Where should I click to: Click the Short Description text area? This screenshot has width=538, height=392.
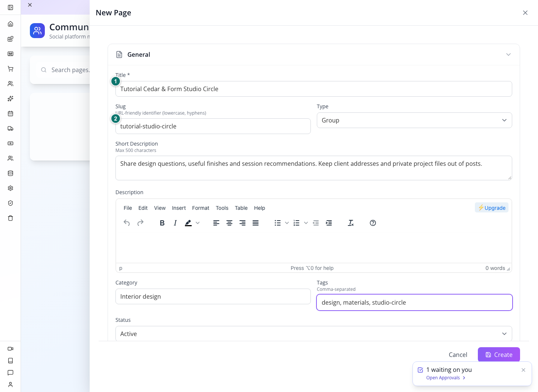(x=314, y=168)
